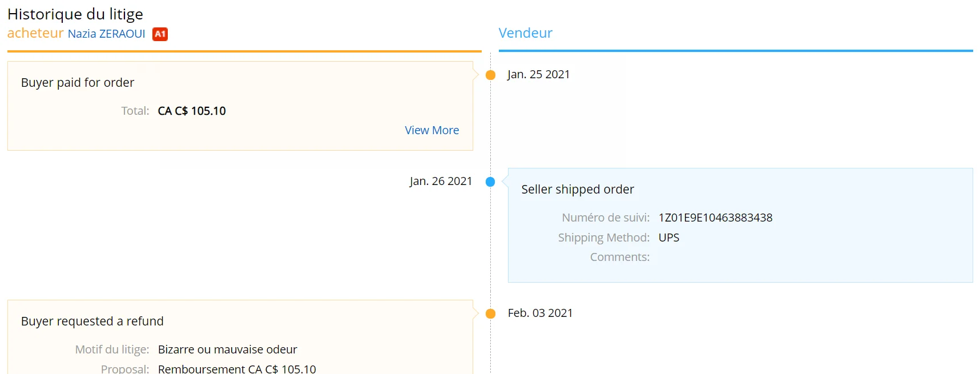This screenshot has height=374, width=980.
Task: Click the Buyer paid for order title
Action: click(x=78, y=83)
